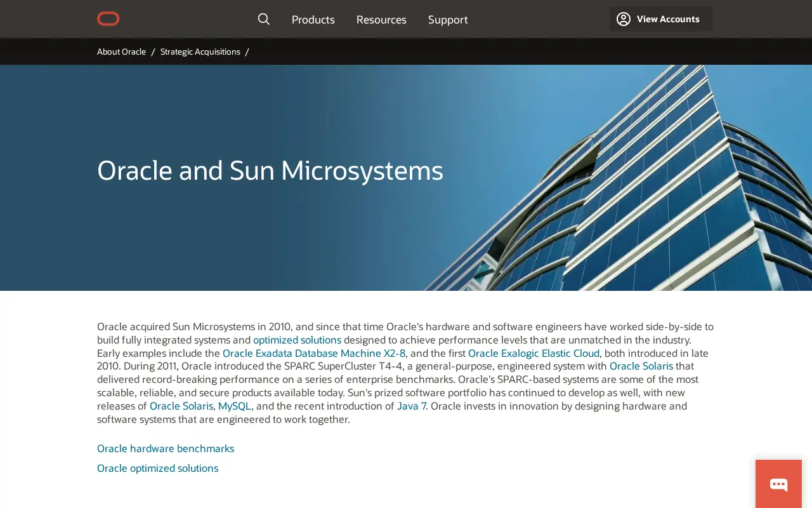Viewport: 812px width, 508px height.
Task: Open the Products menu
Action: click(313, 20)
